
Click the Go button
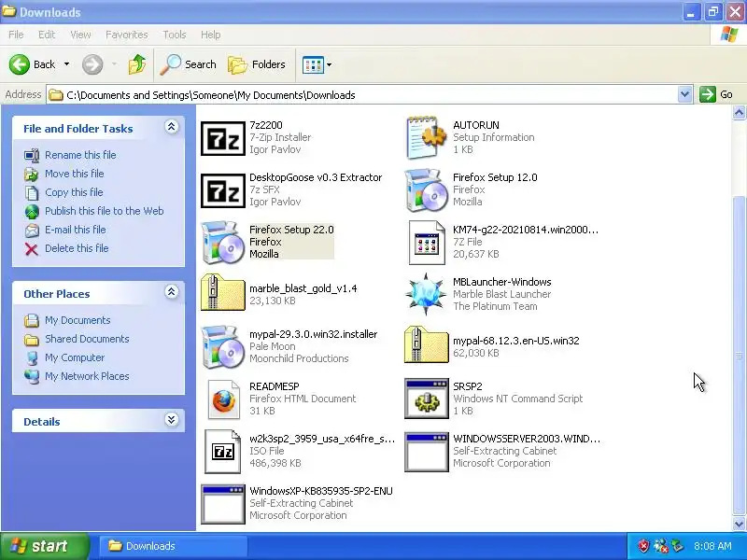coord(716,94)
